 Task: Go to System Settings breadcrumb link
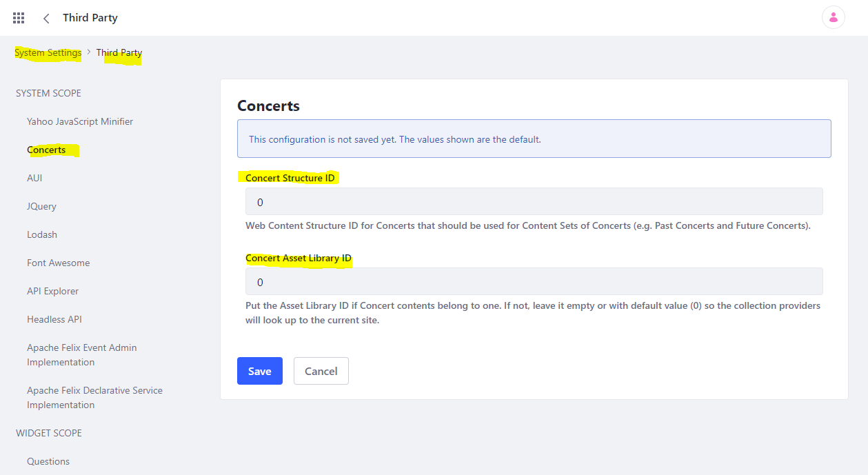(x=48, y=52)
